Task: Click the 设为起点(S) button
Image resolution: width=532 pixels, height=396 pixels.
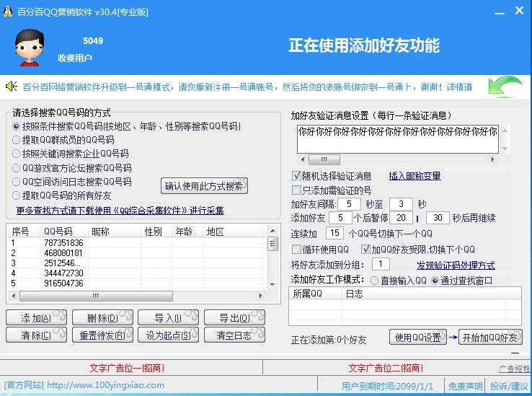Action: [168, 335]
